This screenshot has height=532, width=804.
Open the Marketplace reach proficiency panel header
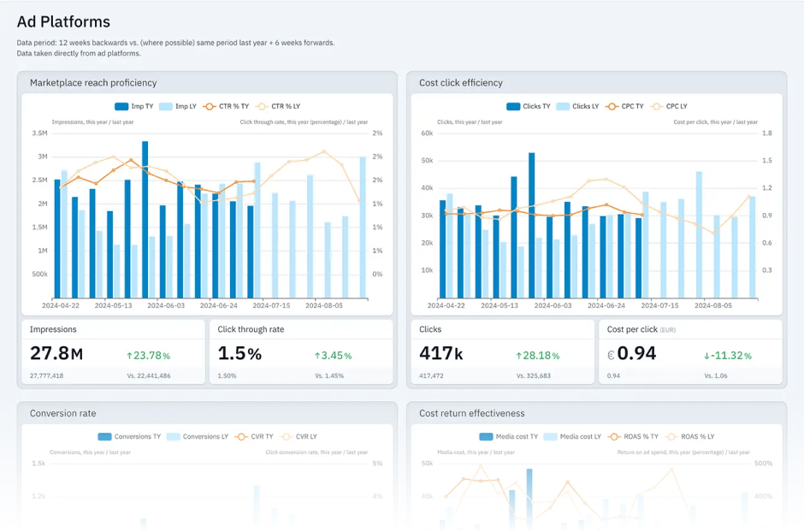[x=93, y=83]
